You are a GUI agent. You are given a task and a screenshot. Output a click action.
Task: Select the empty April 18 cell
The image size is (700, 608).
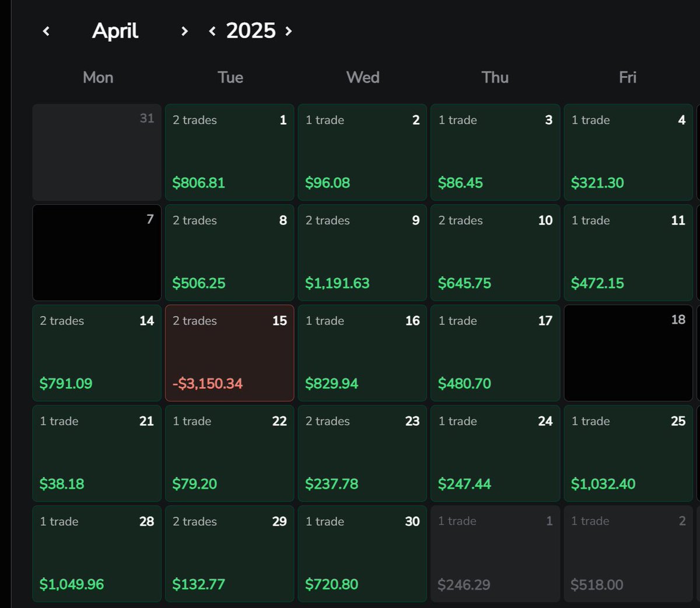pos(628,353)
